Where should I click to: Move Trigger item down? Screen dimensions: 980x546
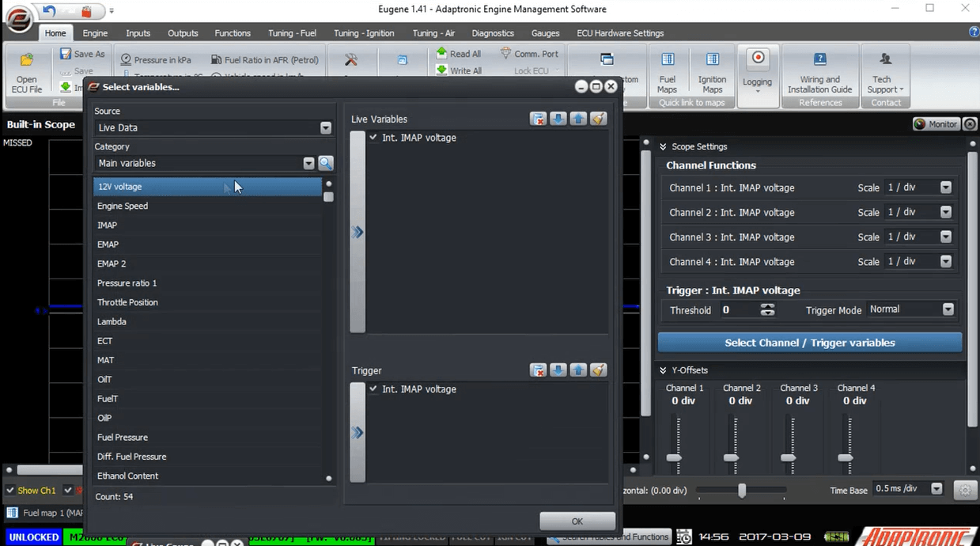(x=558, y=370)
